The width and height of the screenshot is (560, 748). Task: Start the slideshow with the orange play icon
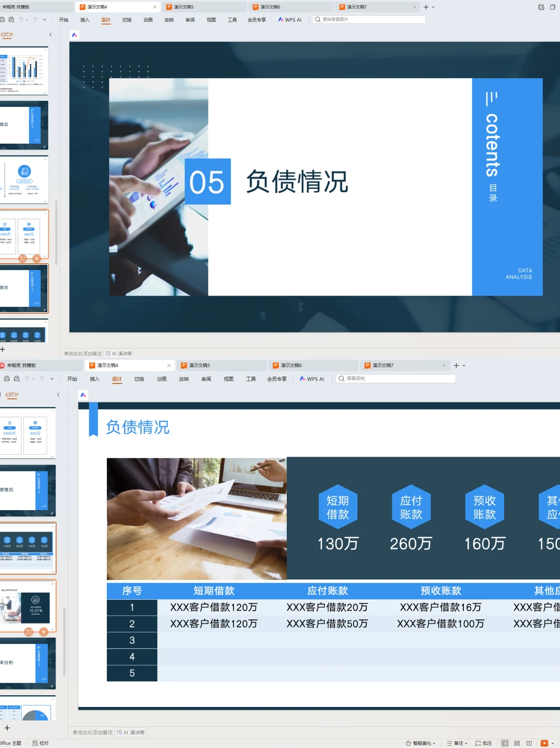coord(544,743)
